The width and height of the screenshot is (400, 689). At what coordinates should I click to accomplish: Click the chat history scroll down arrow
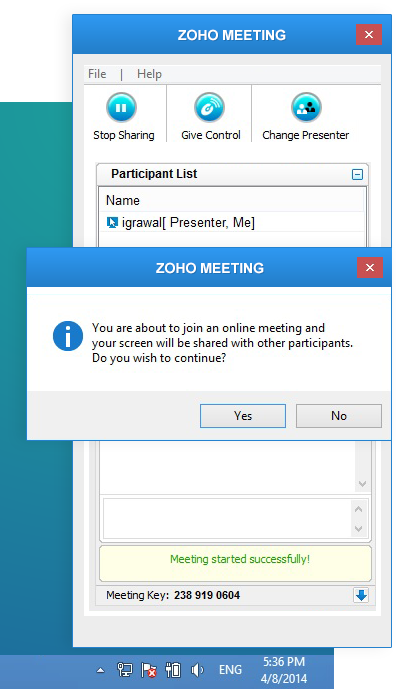click(x=363, y=484)
